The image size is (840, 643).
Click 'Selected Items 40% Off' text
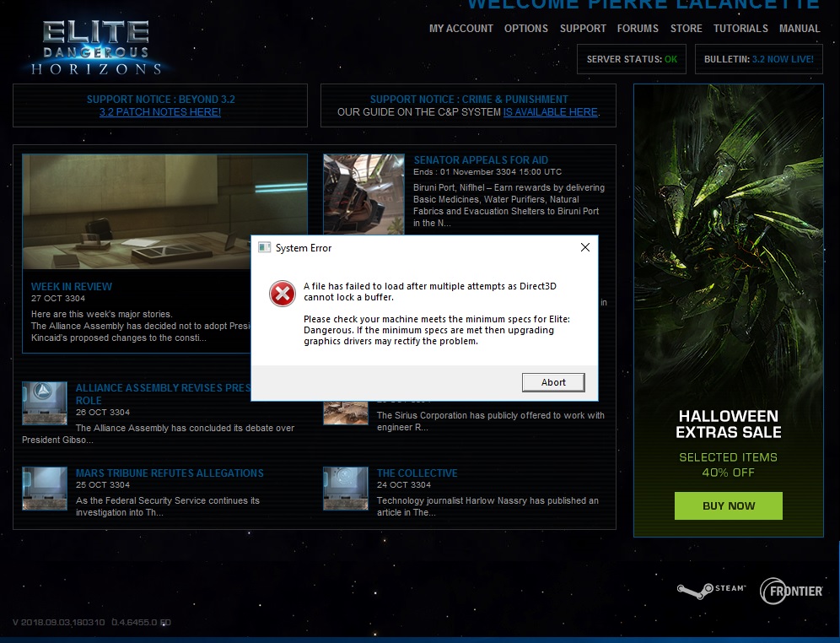coord(728,465)
